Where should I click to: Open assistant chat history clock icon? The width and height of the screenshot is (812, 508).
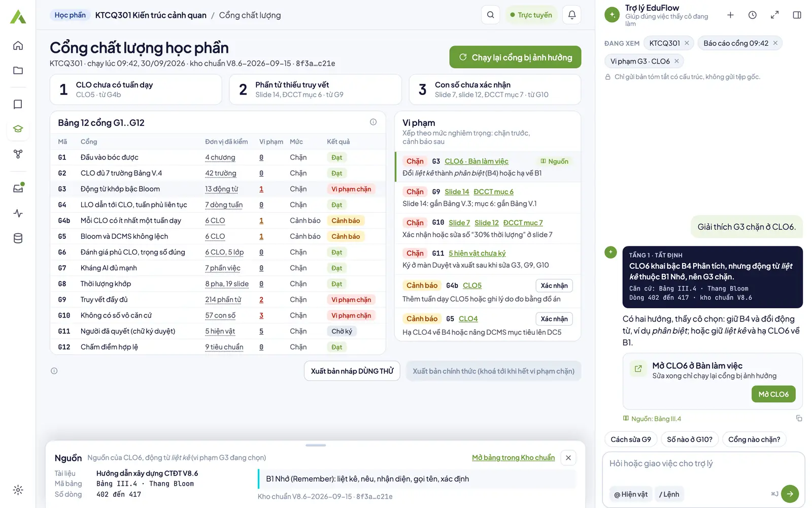pos(753,15)
